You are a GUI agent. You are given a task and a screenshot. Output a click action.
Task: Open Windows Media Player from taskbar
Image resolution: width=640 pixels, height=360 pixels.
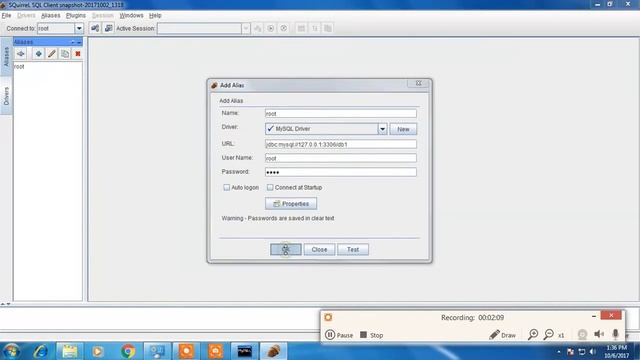(x=98, y=351)
